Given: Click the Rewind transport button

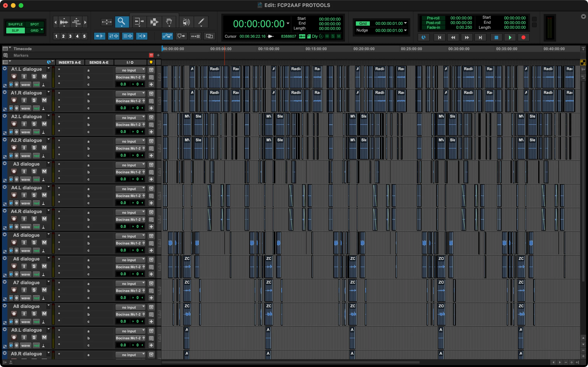Looking at the screenshot, I should [453, 37].
